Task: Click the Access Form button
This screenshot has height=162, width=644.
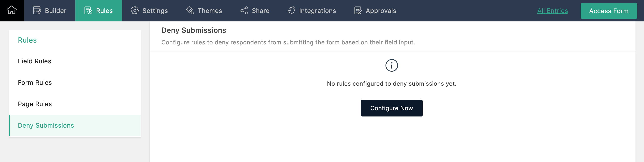Action: tap(608, 11)
